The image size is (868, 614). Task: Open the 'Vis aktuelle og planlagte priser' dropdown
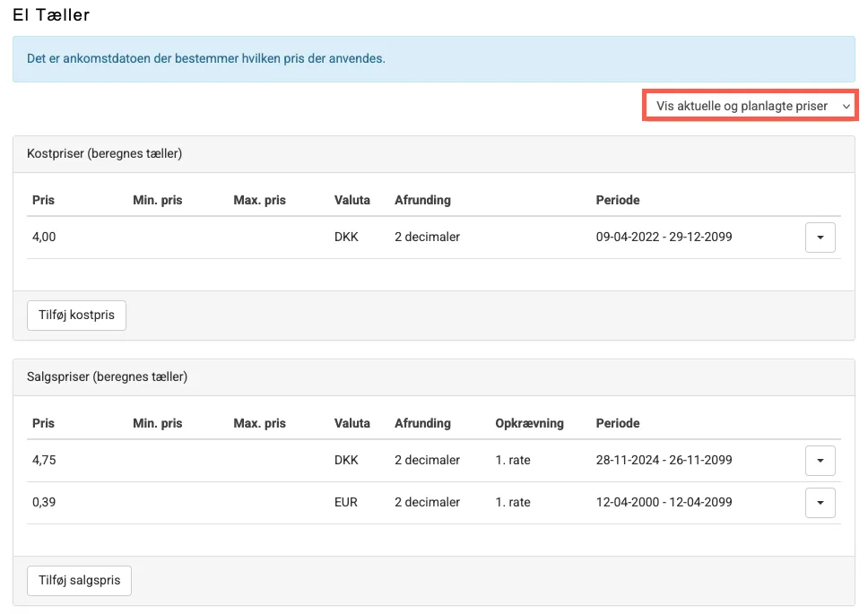[x=751, y=106]
